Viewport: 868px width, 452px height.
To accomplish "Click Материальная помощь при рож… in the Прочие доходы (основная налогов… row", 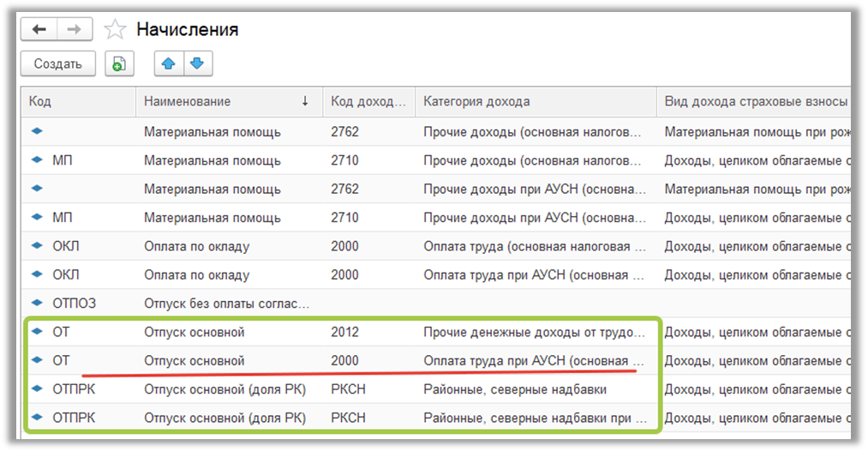I will click(757, 132).
